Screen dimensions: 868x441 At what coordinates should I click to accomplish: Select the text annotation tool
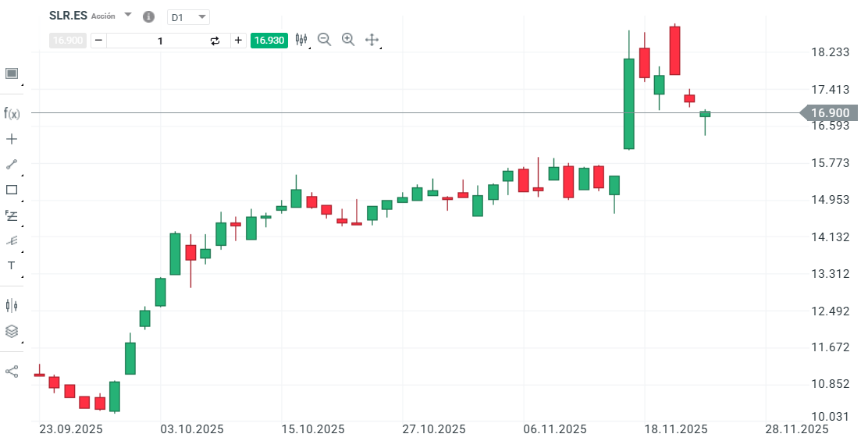coord(12,265)
